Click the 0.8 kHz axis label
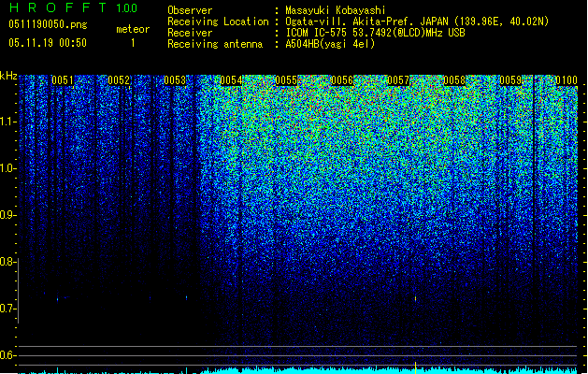588x374 pixels. 7,262
